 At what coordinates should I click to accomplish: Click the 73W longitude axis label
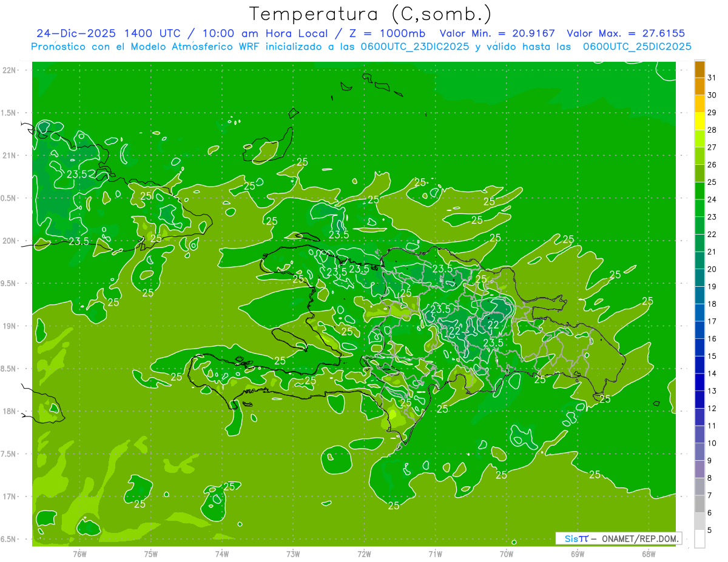(293, 554)
